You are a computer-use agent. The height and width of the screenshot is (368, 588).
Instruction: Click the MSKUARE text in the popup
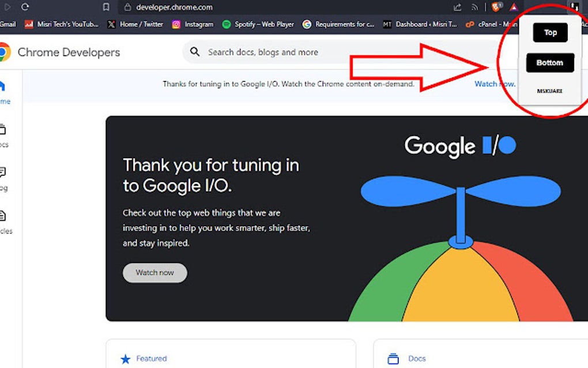point(550,91)
